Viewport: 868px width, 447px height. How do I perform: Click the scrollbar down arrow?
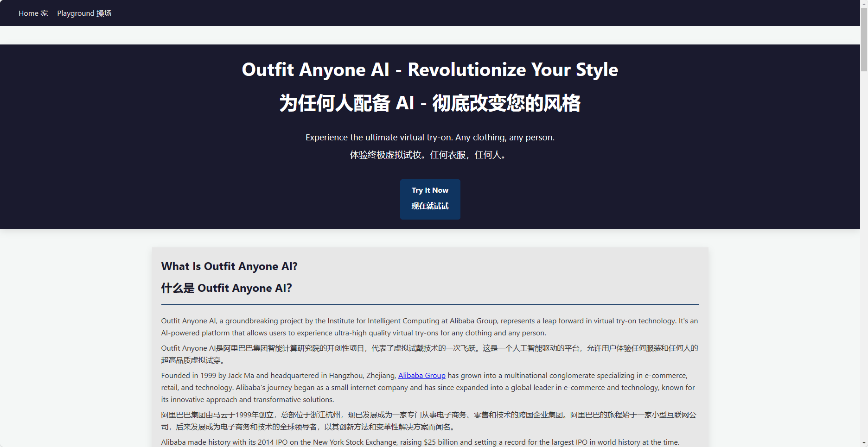(x=864, y=443)
